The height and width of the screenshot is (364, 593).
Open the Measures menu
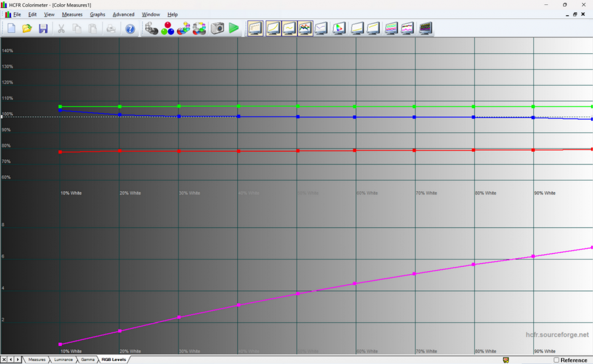(72, 15)
